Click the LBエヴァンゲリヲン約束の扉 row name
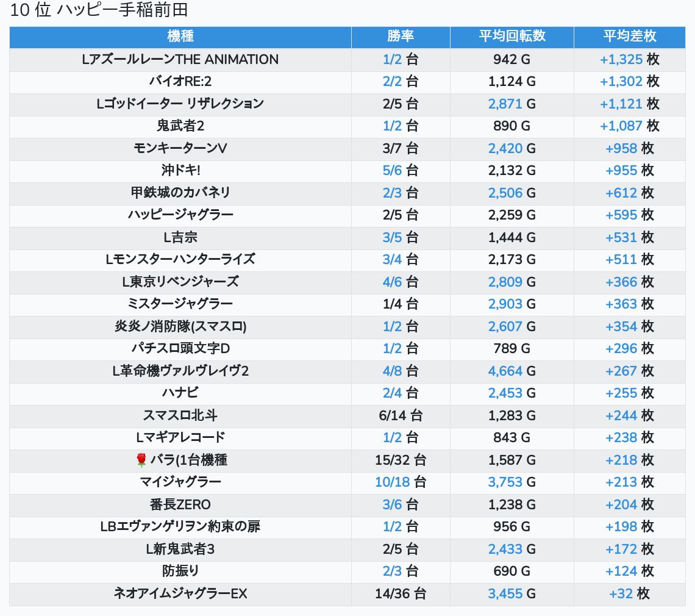The width and height of the screenshot is (695, 616). (x=180, y=527)
